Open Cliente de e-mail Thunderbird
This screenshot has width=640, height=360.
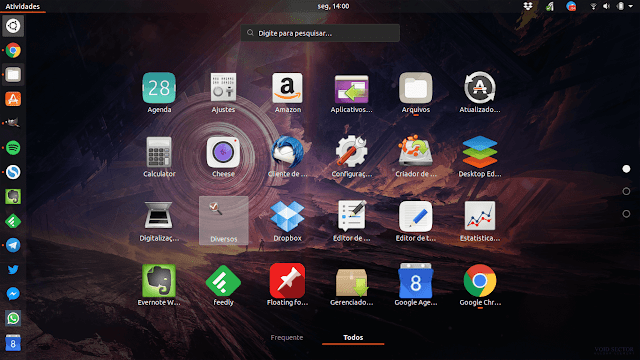pyautogui.click(x=287, y=152)
